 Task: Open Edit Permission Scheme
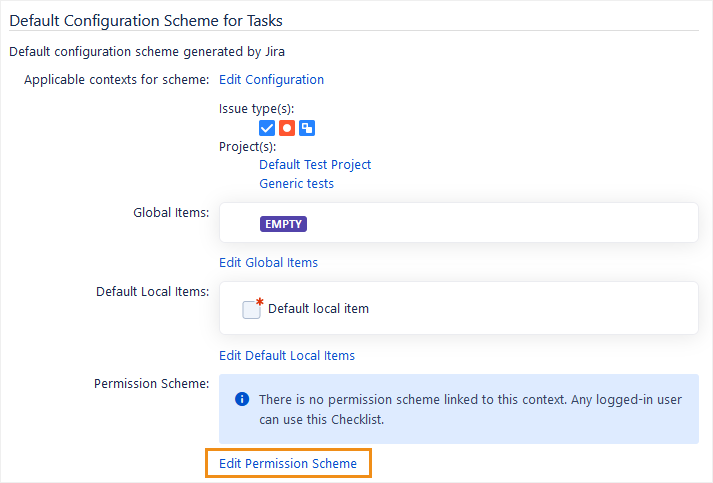[288, 464]
